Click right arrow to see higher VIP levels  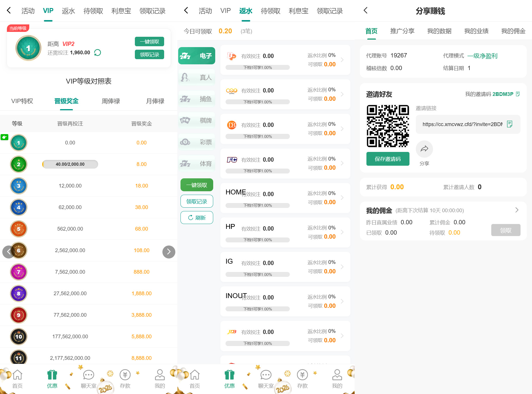pos(169,252)
